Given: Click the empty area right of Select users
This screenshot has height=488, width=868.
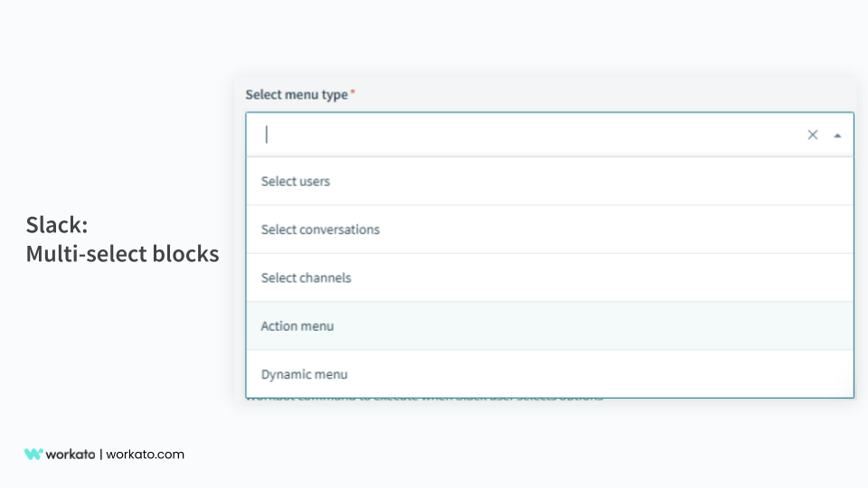Looking at the screenshot, I should [x=588, y=181].
